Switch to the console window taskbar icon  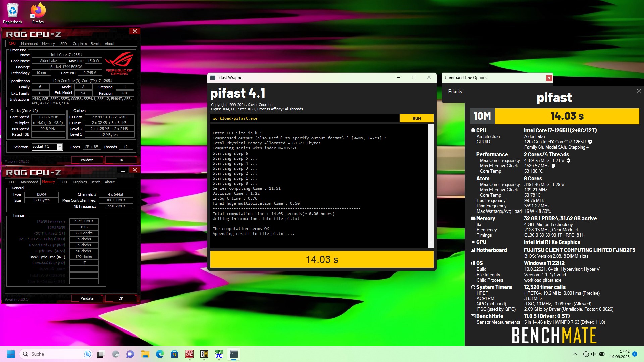coord(234,354)
